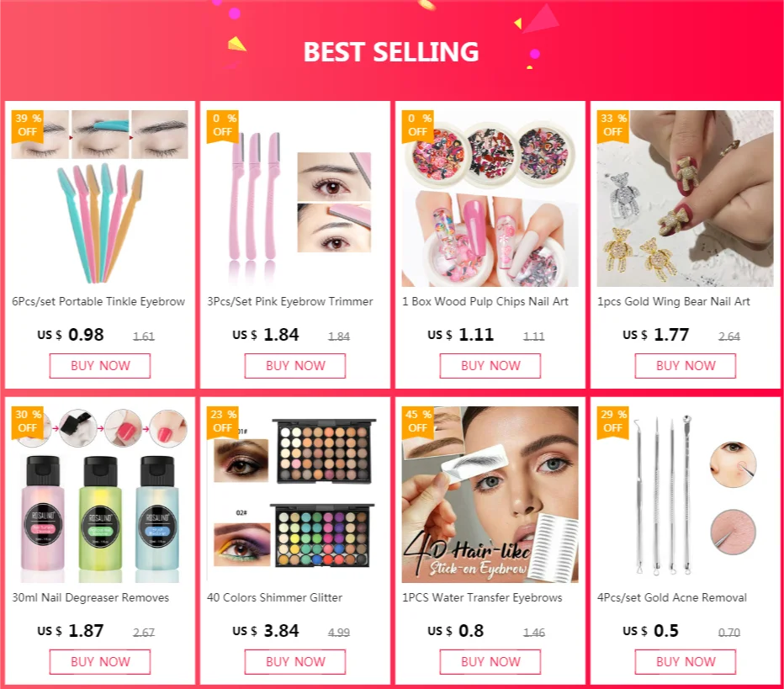Click BUY NOW for Wood Pulp Chips Nail Art
The height and width of the screenshot is (689, 784).
pyautogui.click(x=490, y=366)
